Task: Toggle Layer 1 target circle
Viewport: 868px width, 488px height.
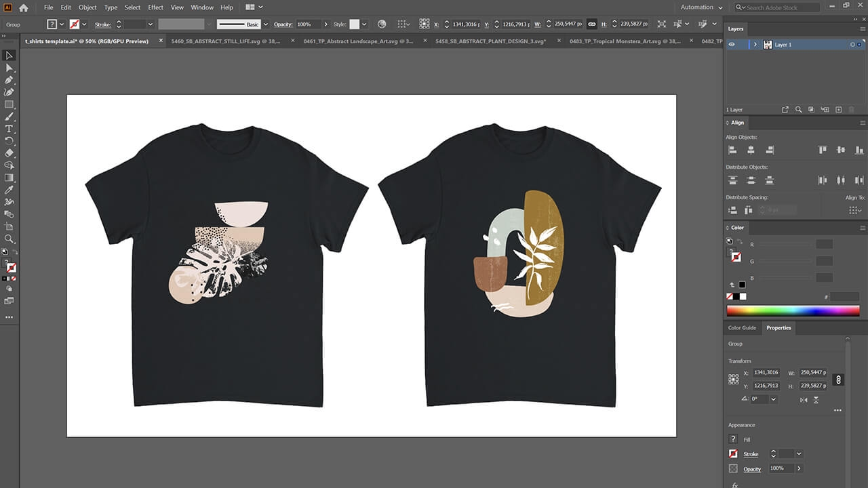Action: point(852,45)
